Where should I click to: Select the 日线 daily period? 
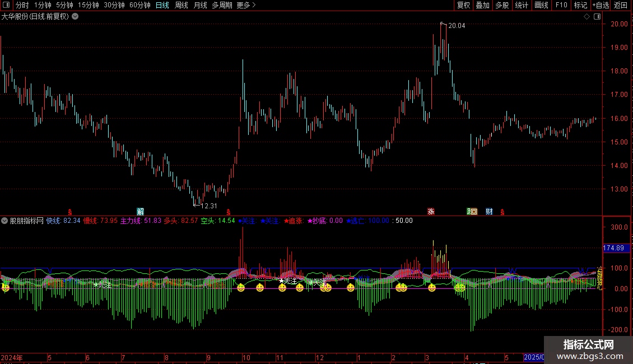pos(162,5)
